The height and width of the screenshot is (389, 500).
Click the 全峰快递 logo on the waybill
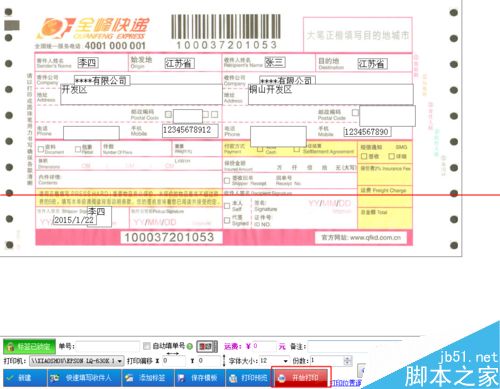click(93, 29)
